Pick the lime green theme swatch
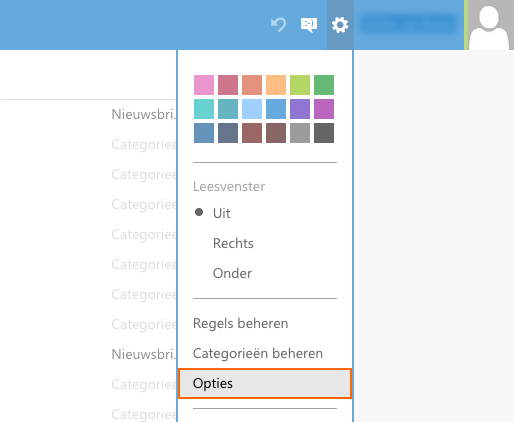The height and width of the screenshot is (422, 514). click(x=300, y=85)
